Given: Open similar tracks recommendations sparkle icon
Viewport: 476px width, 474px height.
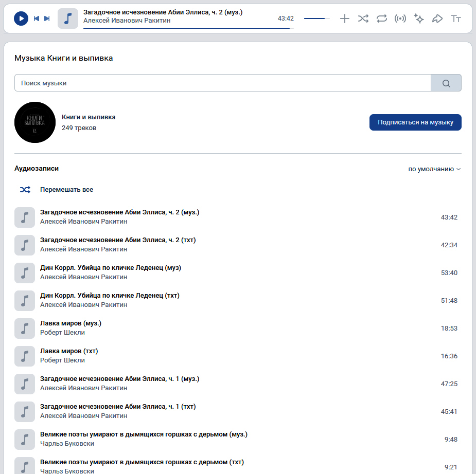Looking at the screenshot, I should point(419,19).
